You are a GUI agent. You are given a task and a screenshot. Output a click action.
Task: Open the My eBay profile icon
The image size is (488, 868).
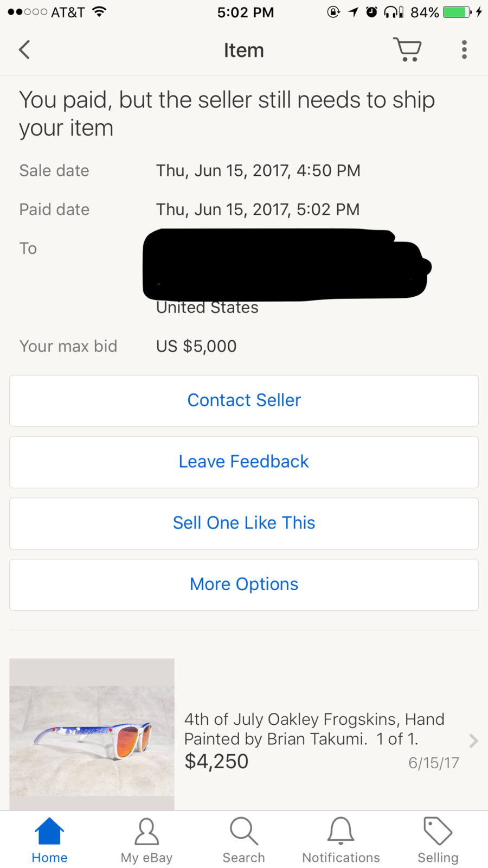click(x=146, y=832)
